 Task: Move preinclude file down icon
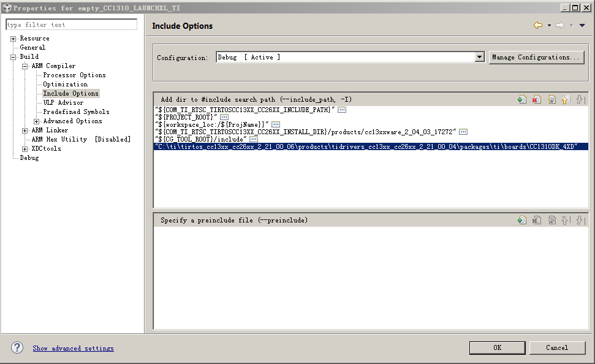tap(580, 220)
